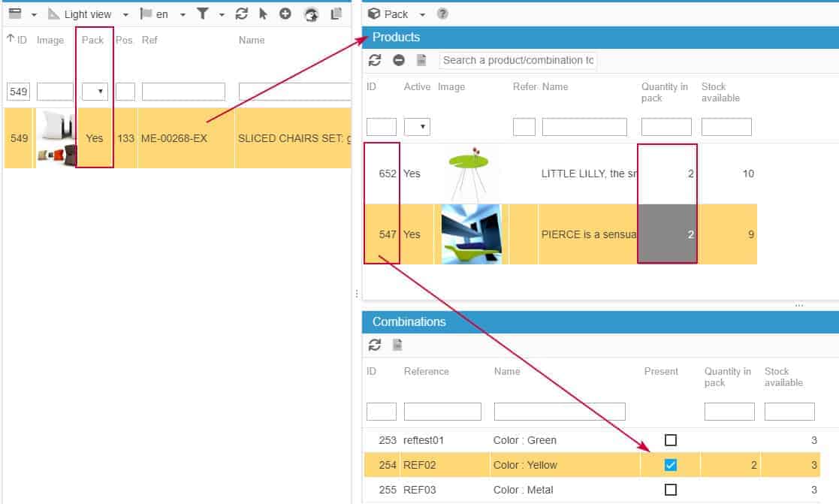This screenshot has width=839, height=504.
Task: Open the Pack column filter dropdown
Action: (x=95, y=92)
